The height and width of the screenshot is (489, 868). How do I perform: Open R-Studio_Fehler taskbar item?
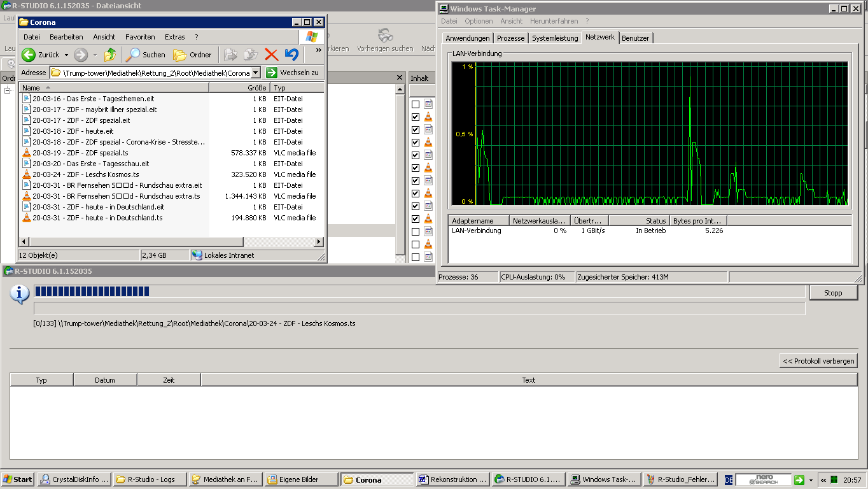pyautogui.click(x=680, y=479)
